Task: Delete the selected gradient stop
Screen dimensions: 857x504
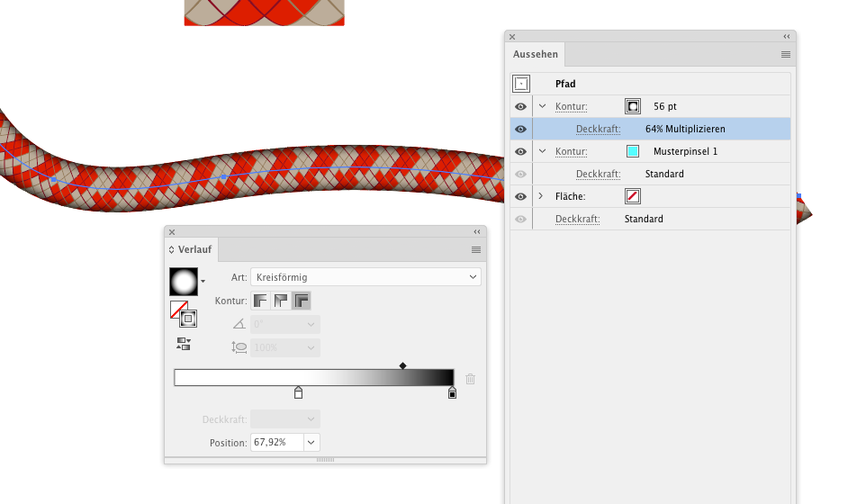Action: pyautogui.click(x=470, y=378)
